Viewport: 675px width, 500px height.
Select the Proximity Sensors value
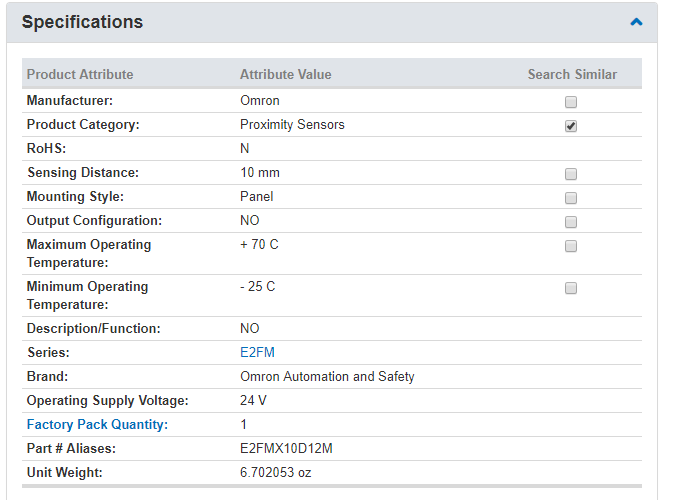pos(292,124)
